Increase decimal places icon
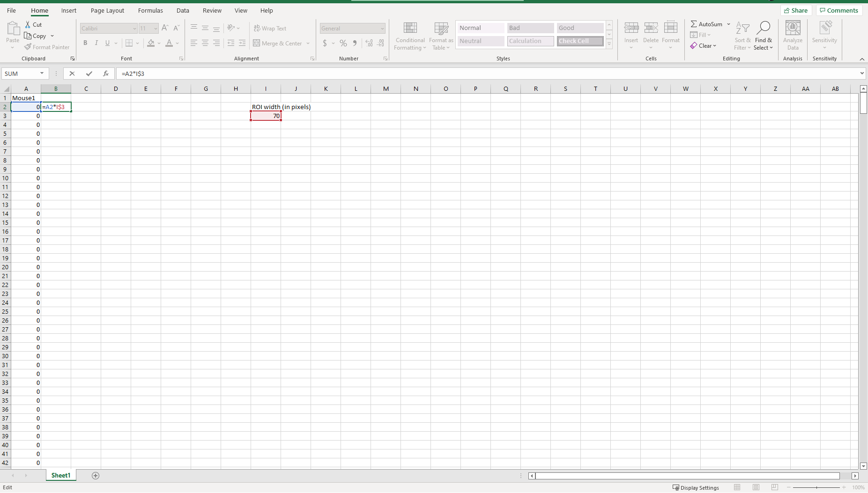This screenshot has height=493, width=868. (369, 43)
